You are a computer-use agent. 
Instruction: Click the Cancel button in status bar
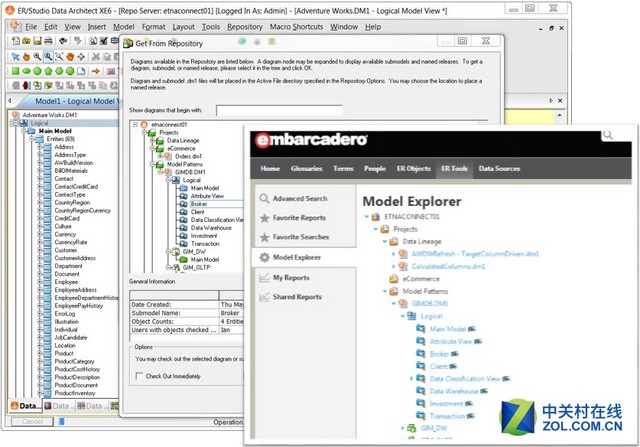(32, 421)
